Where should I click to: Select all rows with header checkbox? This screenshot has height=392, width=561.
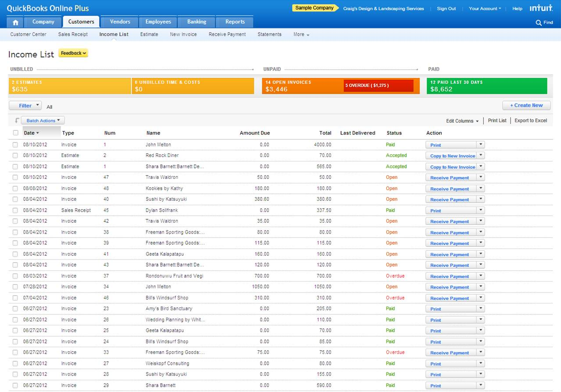click(16, 133)
